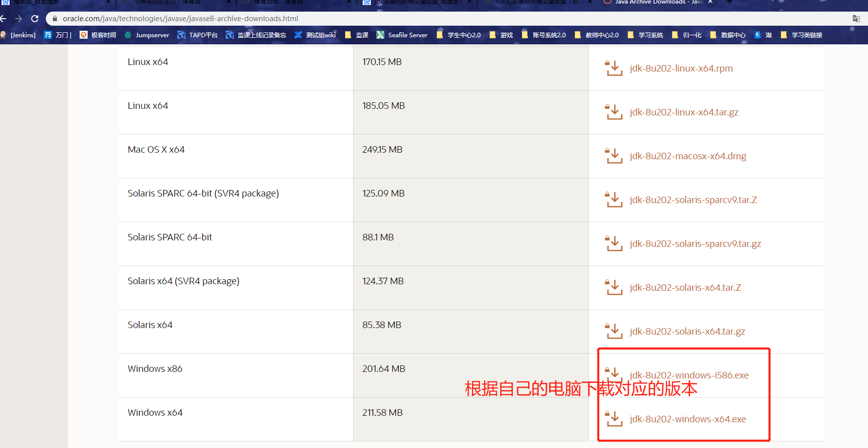This screenshot has height=448, width=868.
Task: Click download icon for jdk-8u202-windows-x64.exe
Action: click(614, 419)
